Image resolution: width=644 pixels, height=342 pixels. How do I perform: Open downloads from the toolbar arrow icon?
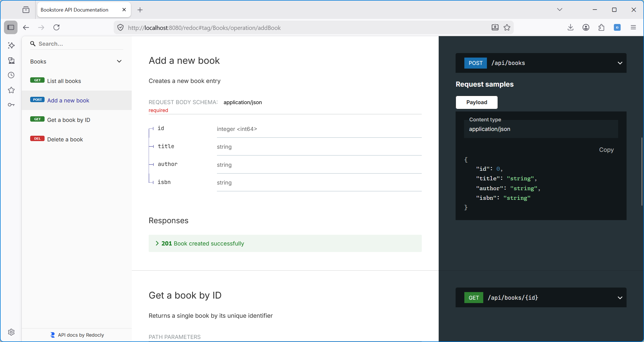[570, 27]
